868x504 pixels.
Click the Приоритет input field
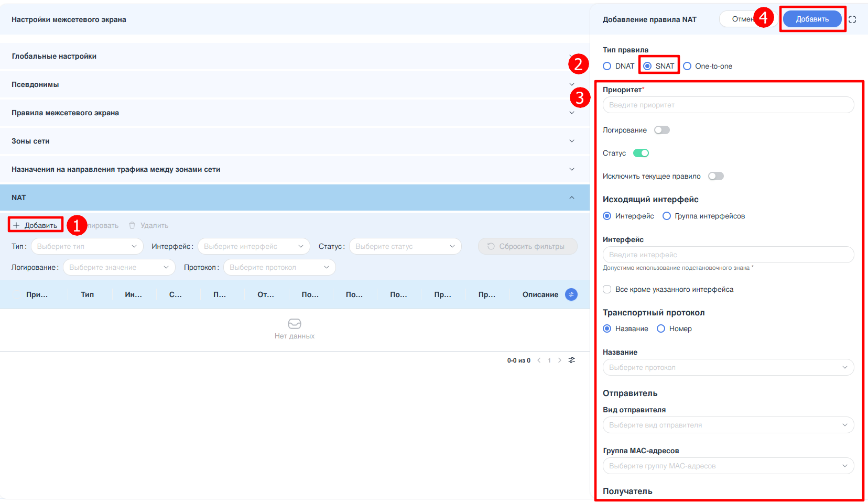(728, 105)
